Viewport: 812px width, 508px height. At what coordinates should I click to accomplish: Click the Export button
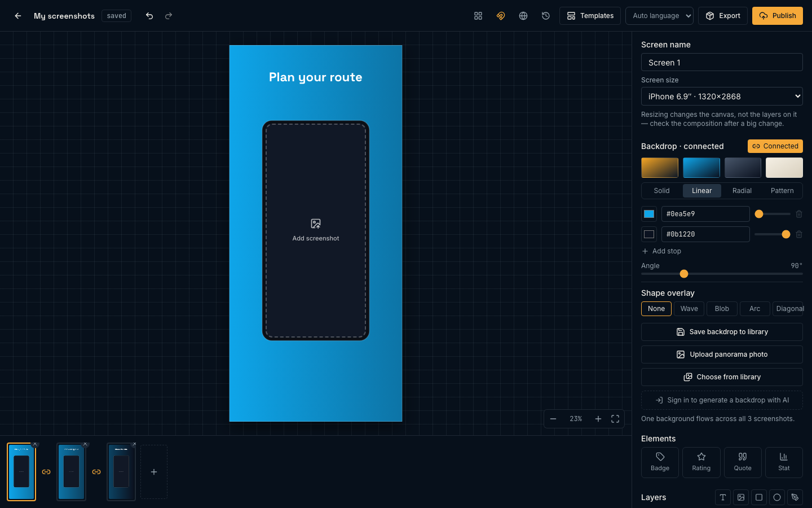(723, 16)
